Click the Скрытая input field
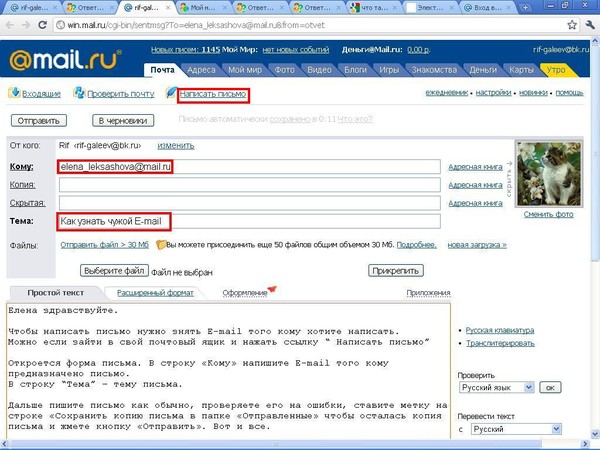The image size is (600, 450). (249, 203)
